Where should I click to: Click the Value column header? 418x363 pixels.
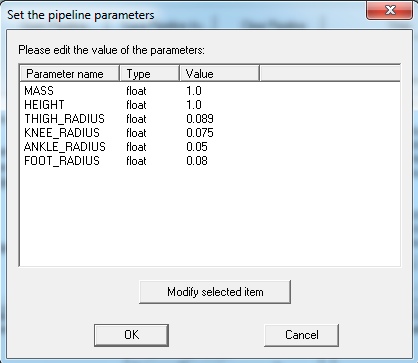[220, 74]
